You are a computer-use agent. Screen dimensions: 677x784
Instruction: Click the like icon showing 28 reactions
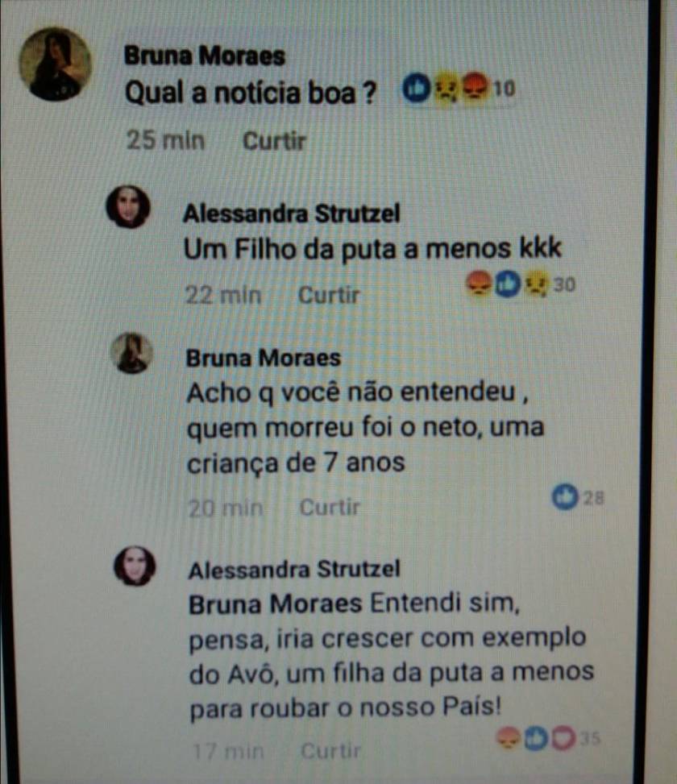565,497
